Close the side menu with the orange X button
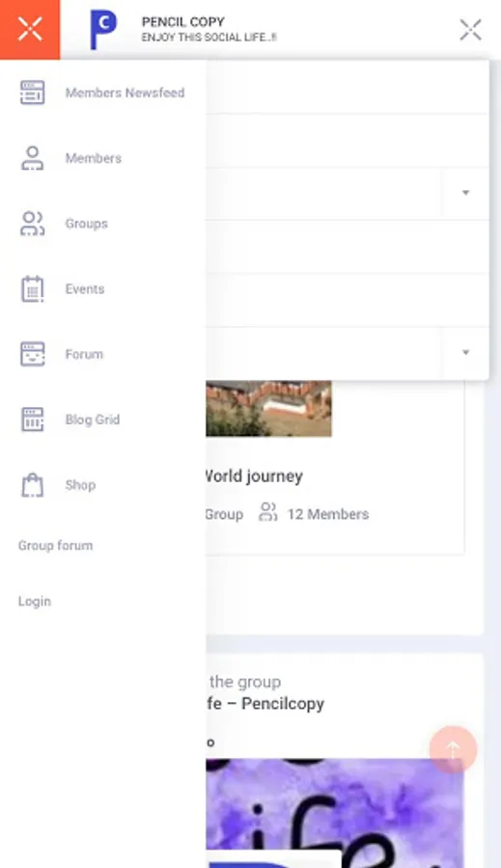 (30, 29)
